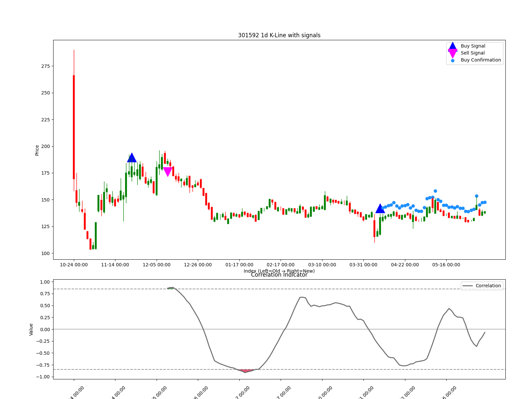Click the 'Sell Signal' legend label
This screenshot has height=399, width=532.
(x=472, y=53)
